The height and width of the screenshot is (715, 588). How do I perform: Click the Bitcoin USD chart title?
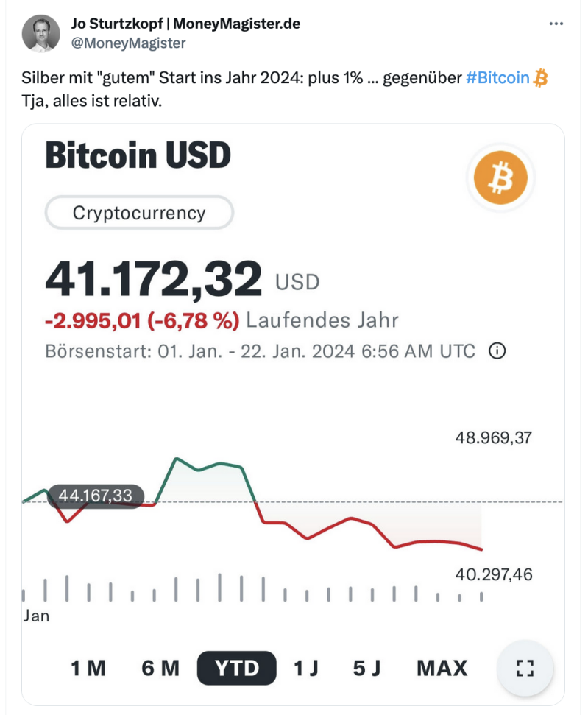tap(138, 156)
